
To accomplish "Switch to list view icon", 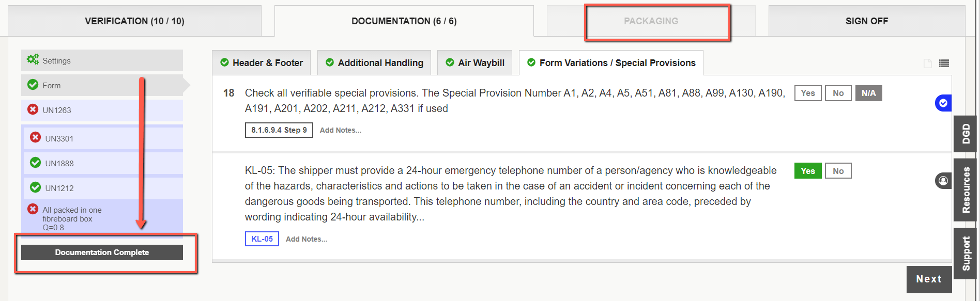I will coord(944,63).
